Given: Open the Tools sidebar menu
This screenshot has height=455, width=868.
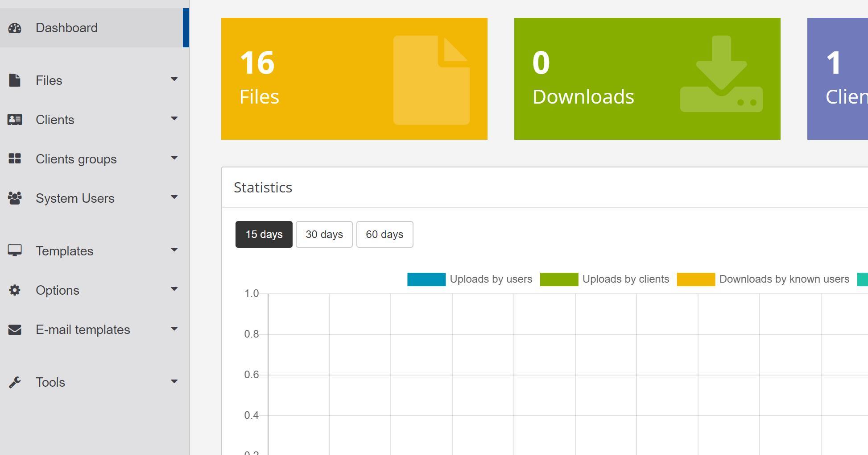Looking at the screenshot, I should [x=95, y=382].
